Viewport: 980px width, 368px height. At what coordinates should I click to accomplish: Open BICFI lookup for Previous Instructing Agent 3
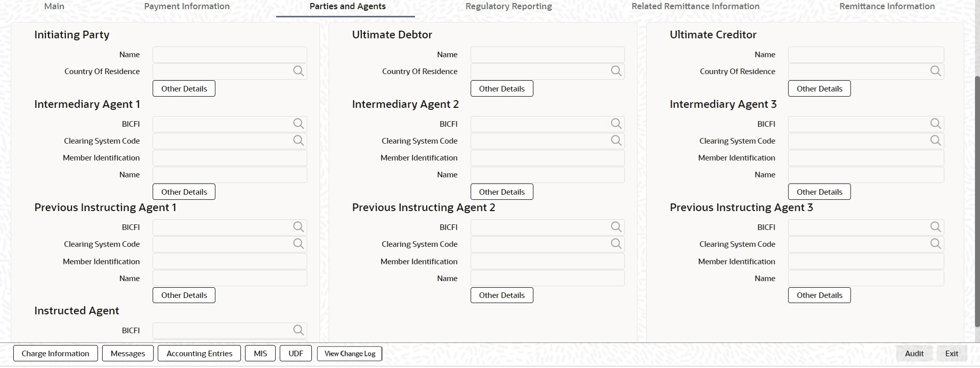point(935,227)
